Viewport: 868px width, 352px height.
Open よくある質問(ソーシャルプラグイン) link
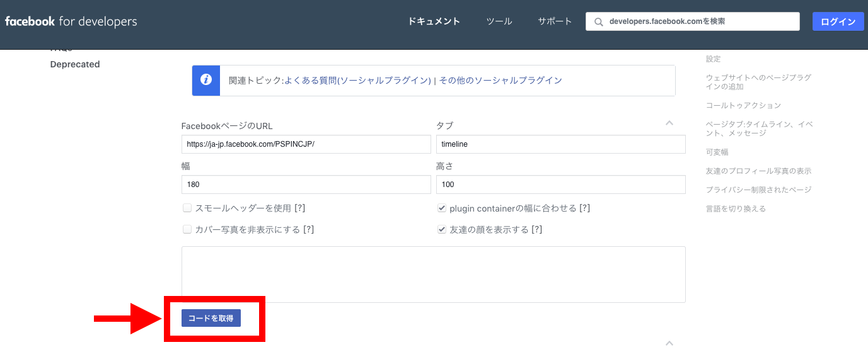coord(357,80)
